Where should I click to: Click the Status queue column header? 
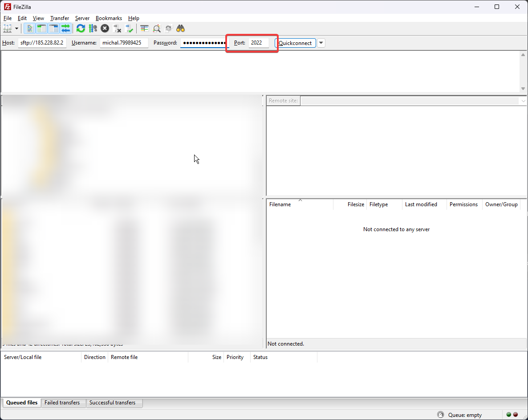pyautogui.click(x=284, y=357)
